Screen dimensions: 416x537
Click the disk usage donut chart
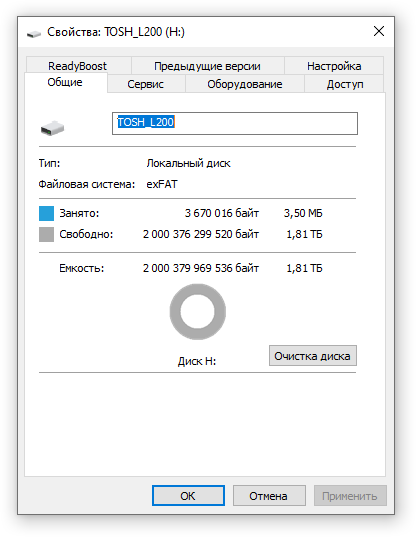click(198, 312)
